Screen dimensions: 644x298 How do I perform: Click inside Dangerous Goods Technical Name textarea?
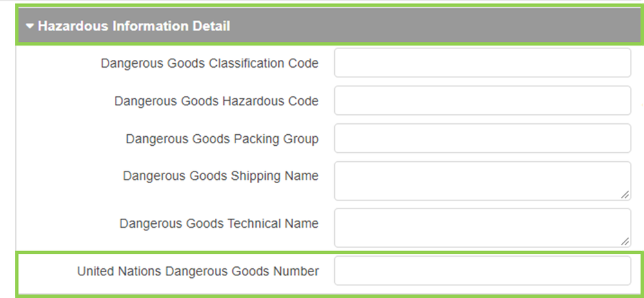pos(481,227)
